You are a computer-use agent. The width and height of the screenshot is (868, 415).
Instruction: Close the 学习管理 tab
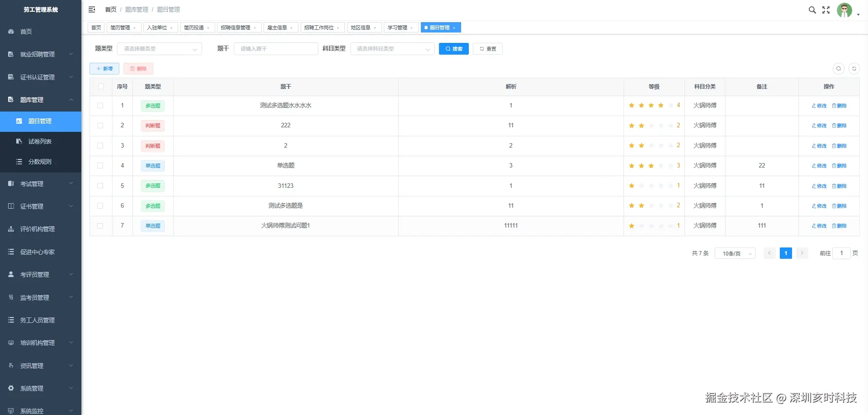click(x=411, y=28)
